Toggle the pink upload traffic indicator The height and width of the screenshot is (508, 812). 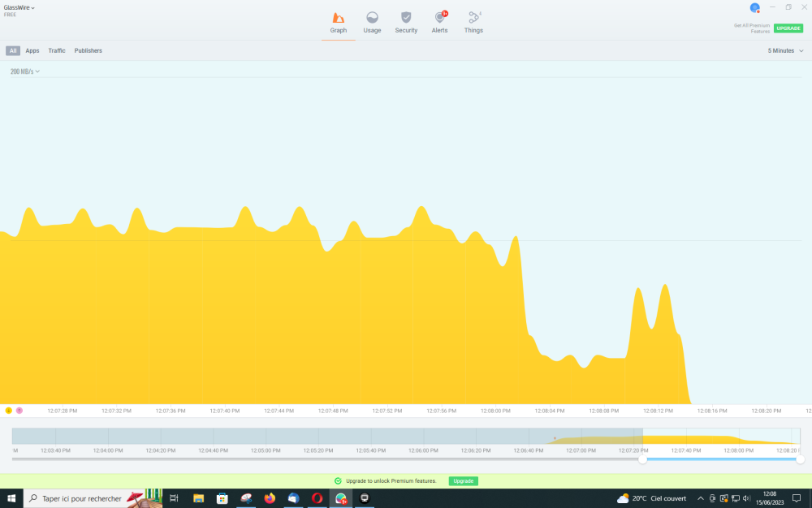(19, 411)
